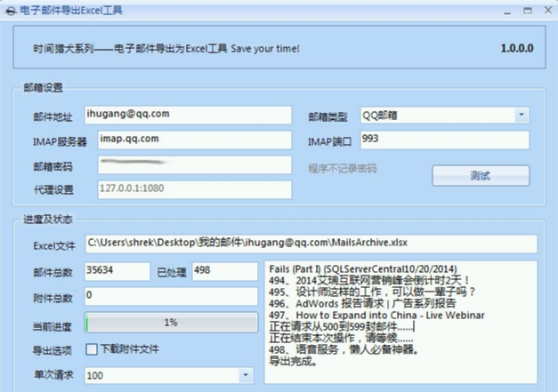Click the IMAP服务器 field imap.qq.com
Viewport: 558px width, 392px height.
click(x=195, y=140)
